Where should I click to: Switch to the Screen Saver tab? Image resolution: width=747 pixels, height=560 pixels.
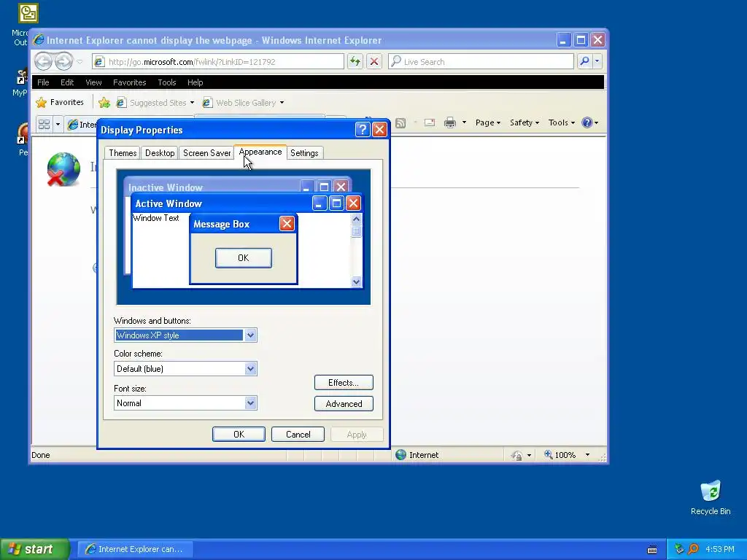206,153
